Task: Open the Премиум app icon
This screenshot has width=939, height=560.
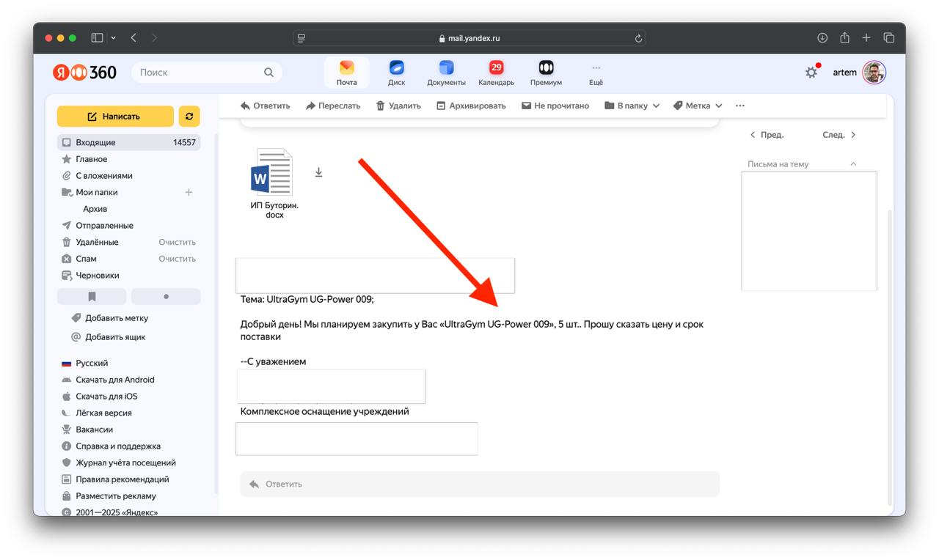Action: click(x=546, y=73)
